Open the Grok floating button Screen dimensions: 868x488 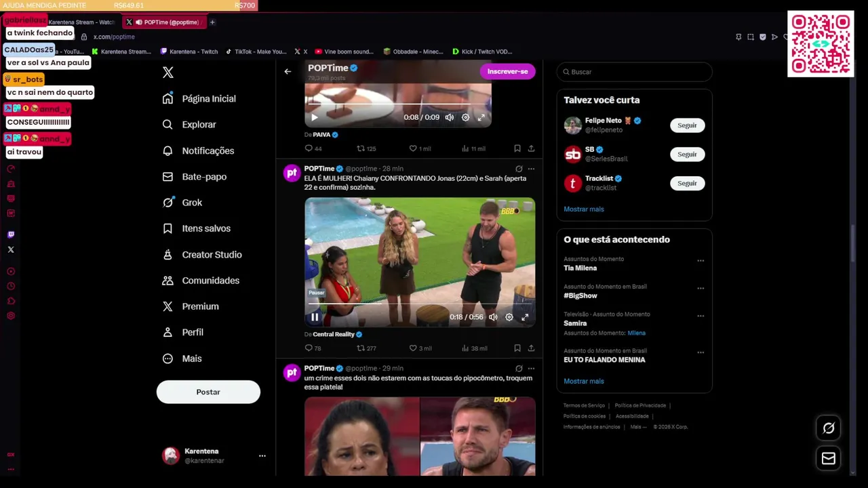click(829, 428)
